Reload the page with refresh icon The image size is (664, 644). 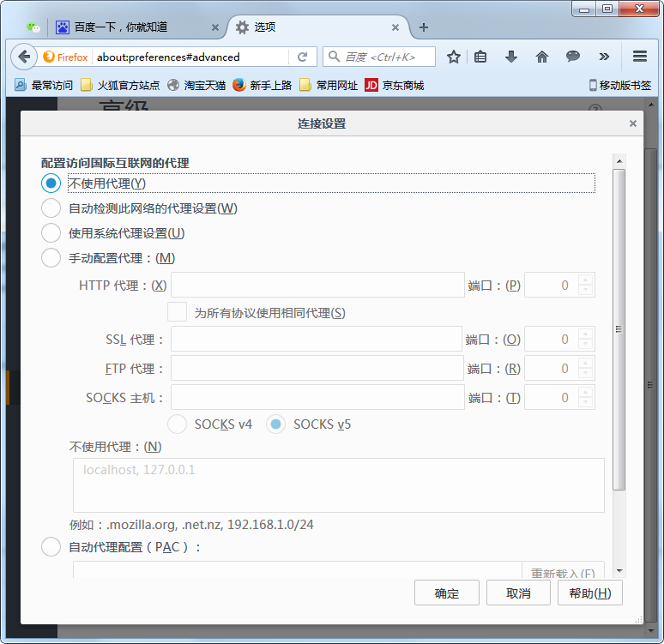click(302, 57)
